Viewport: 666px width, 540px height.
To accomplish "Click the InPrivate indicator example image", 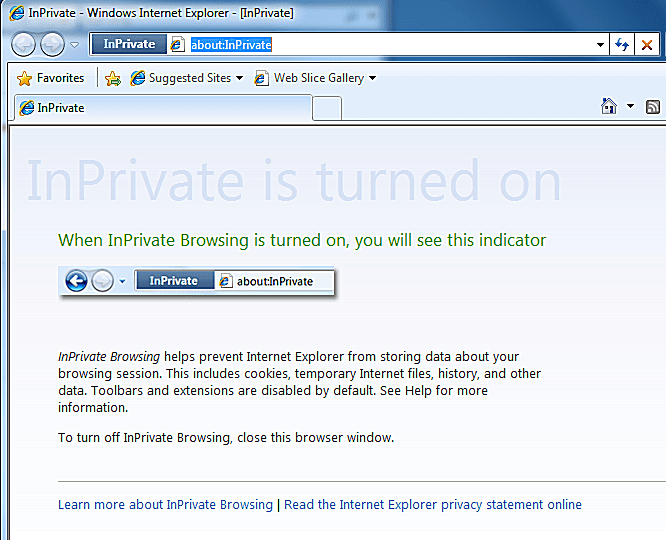I will (x=198, y=282).
